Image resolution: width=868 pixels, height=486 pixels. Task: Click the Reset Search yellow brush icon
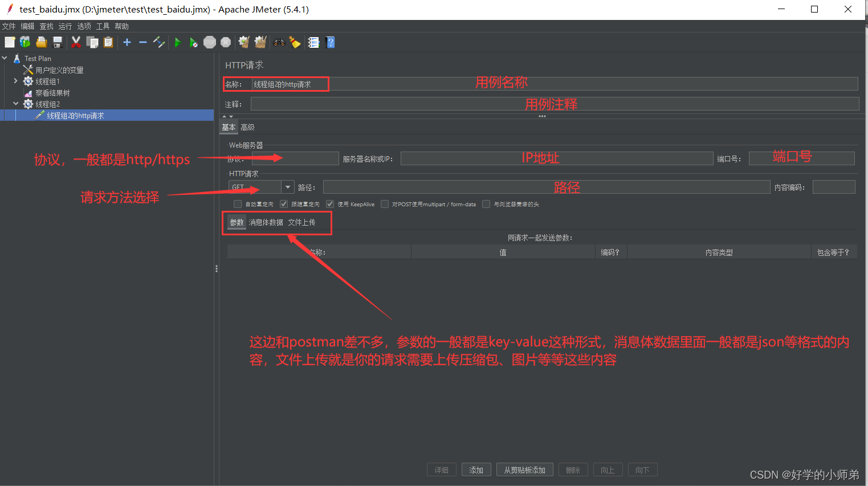295,42
